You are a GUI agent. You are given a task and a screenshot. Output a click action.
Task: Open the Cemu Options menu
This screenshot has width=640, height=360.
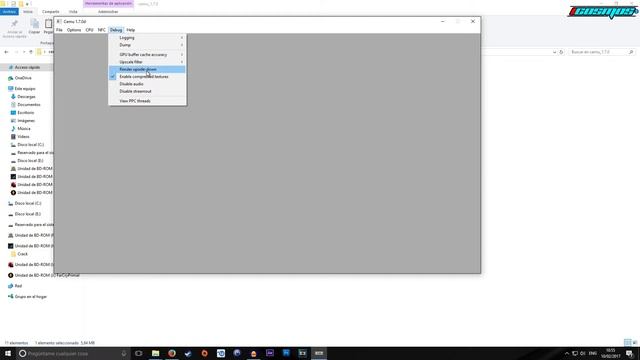pyautogui.click(x=74, y=30)
